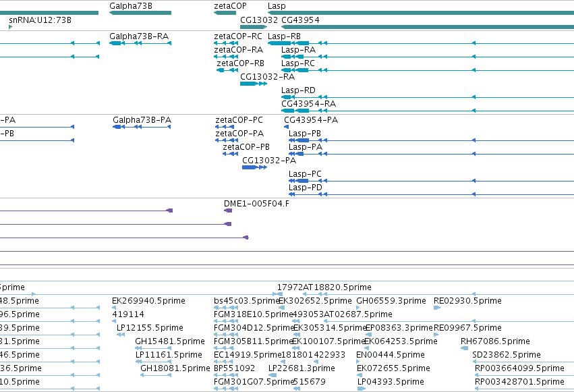574x392 pixels.
Task: Click the zetaCOP-PC protein label
Action: (x=239, y=120)
